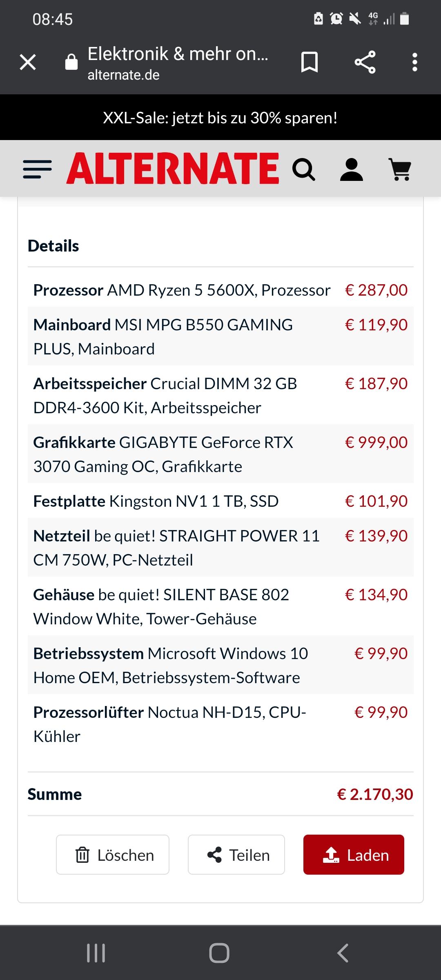441x980 pixels.
Task: Tap the Android back button
Action: click(343, 953)
